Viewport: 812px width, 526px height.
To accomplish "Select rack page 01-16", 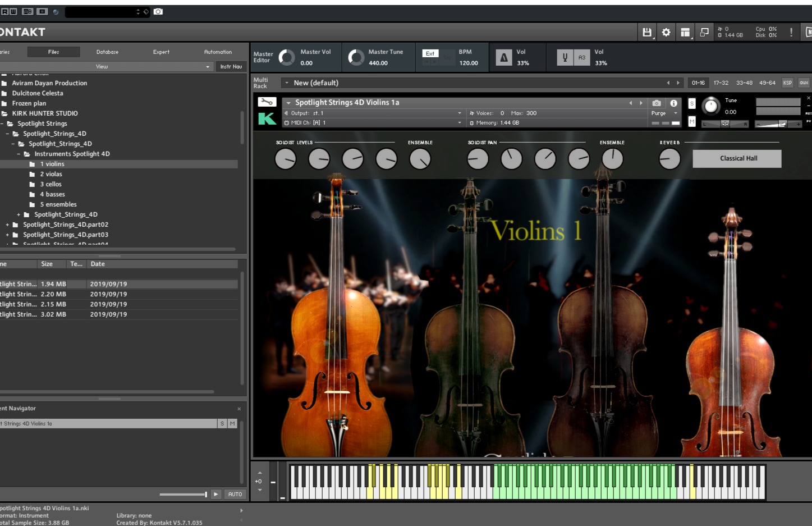I will (698, 83).
